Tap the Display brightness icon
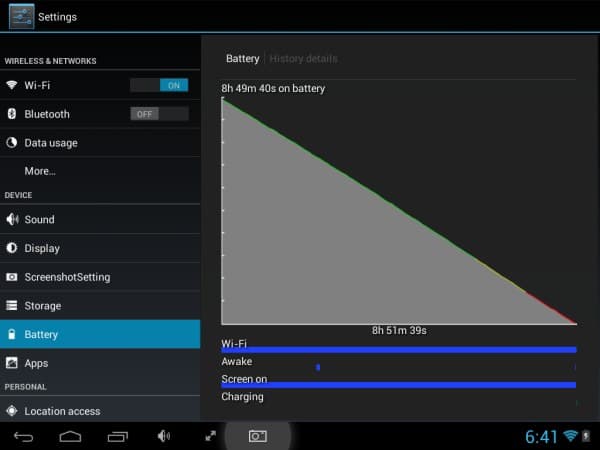Image resolution: width=600 pixels, height=450 pixels. (11, 248)
